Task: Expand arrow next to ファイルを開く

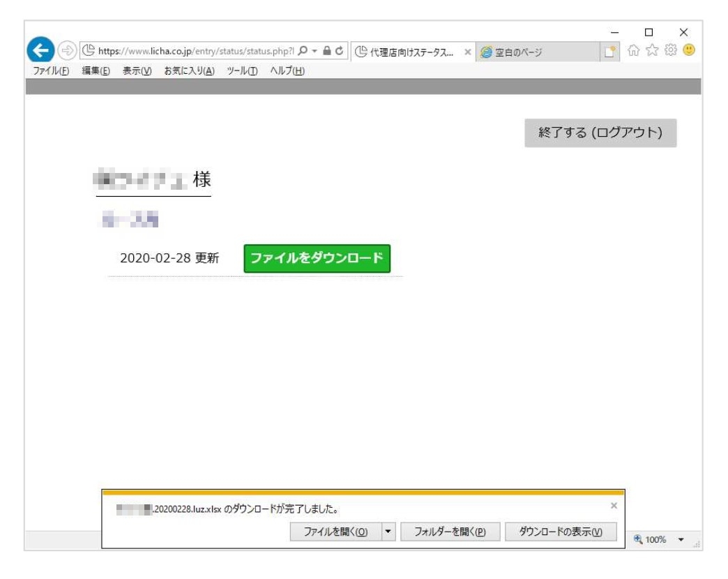Action: (388, 532)
